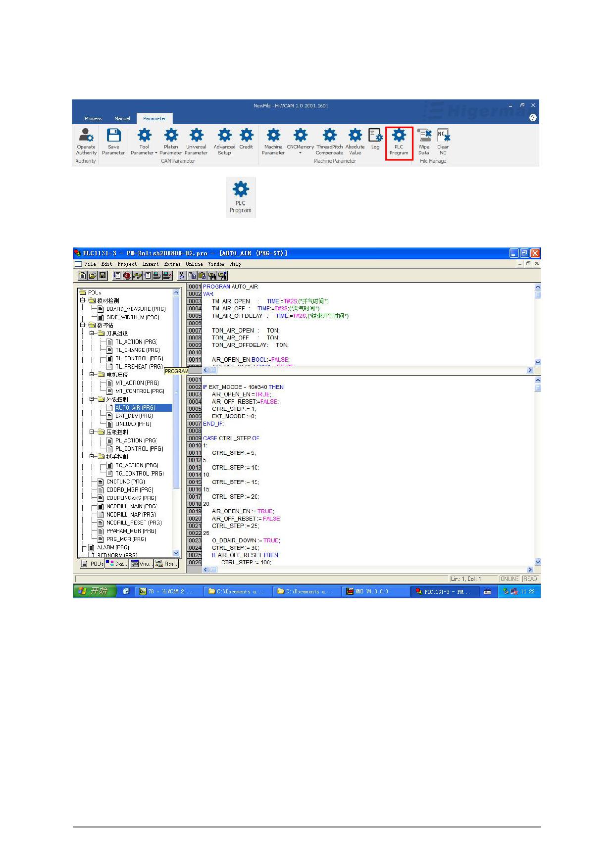This screenshot has height=868, width=614.
Task: Click the Operate Authority icon
Action: (x=86, y=142)
